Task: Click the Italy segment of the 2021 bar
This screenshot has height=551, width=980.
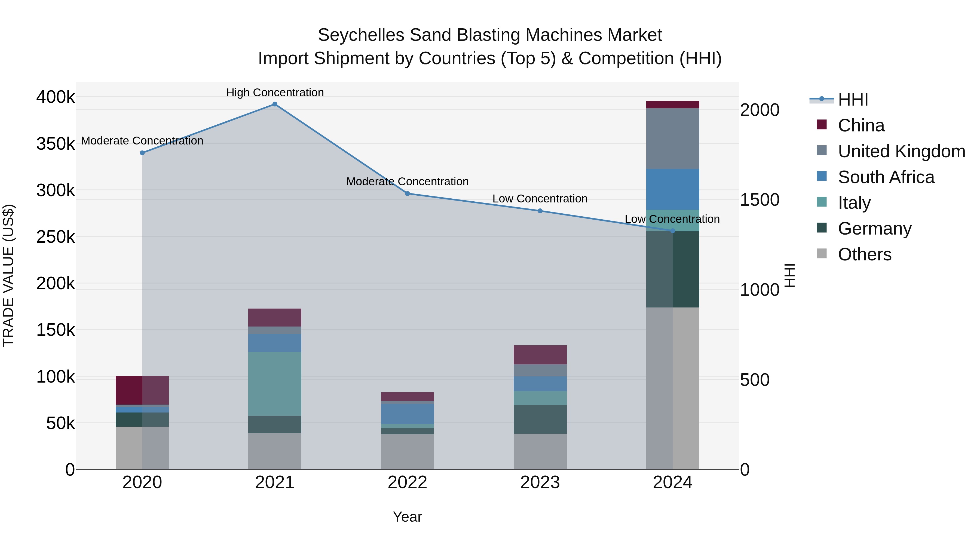Action: [x=275, y=384]
